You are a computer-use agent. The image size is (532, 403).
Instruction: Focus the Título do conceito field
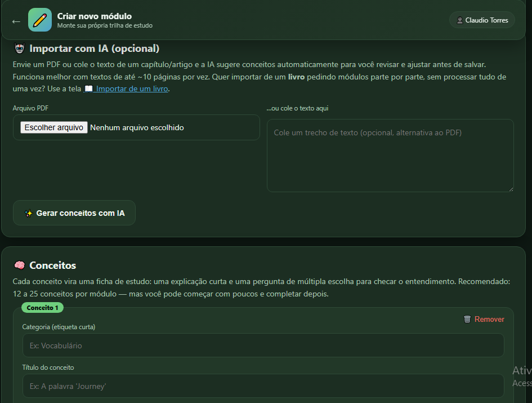click(x=263, y=386)
